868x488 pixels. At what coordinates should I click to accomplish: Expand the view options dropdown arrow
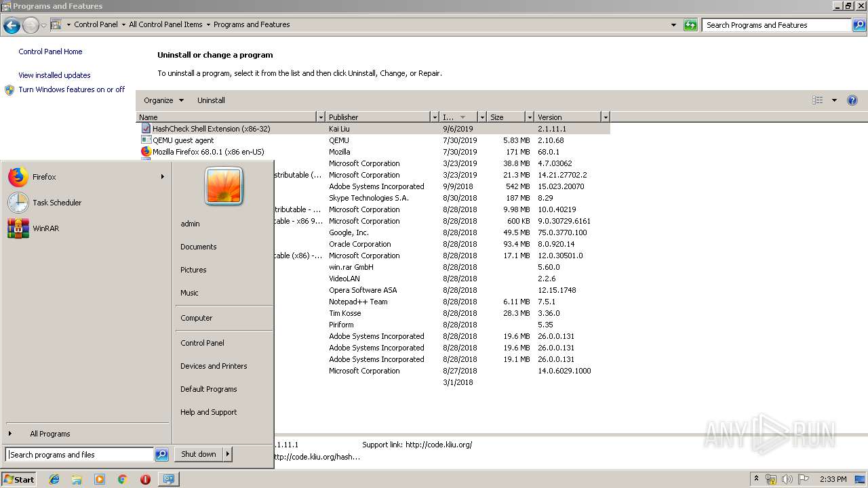pyautogui.click(x=834, y=100)
